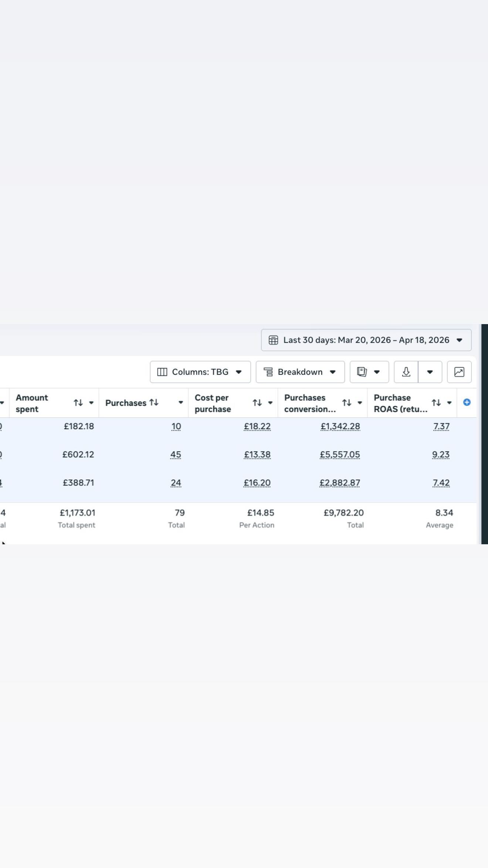Click the export download icon
The image size is (488, 868).
(406, 372)
